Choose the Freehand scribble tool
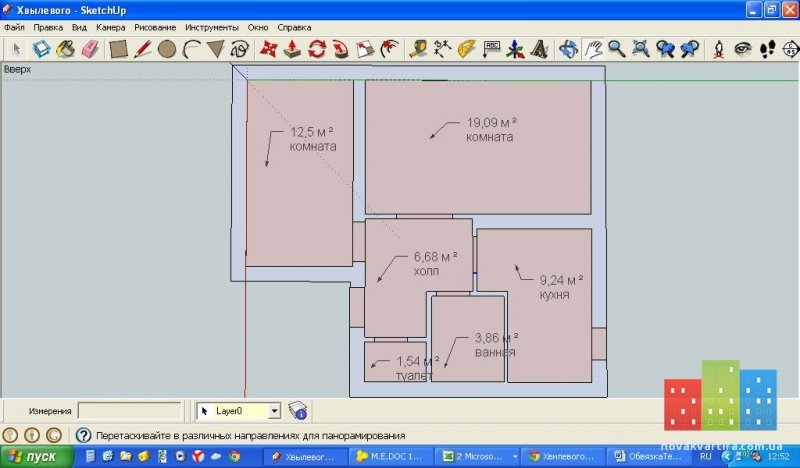The height and width of the screenshot is (468, 800). point(240,50)
